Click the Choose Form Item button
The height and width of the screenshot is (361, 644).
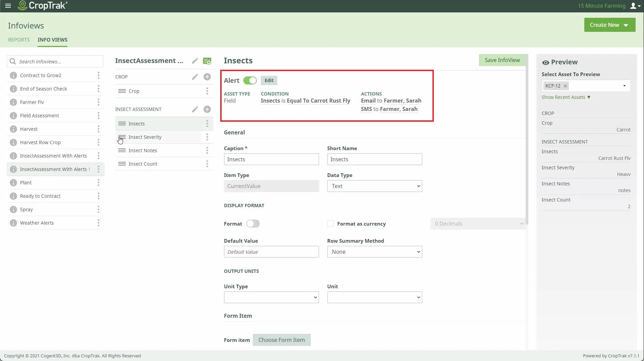click(x=282, y=340)
